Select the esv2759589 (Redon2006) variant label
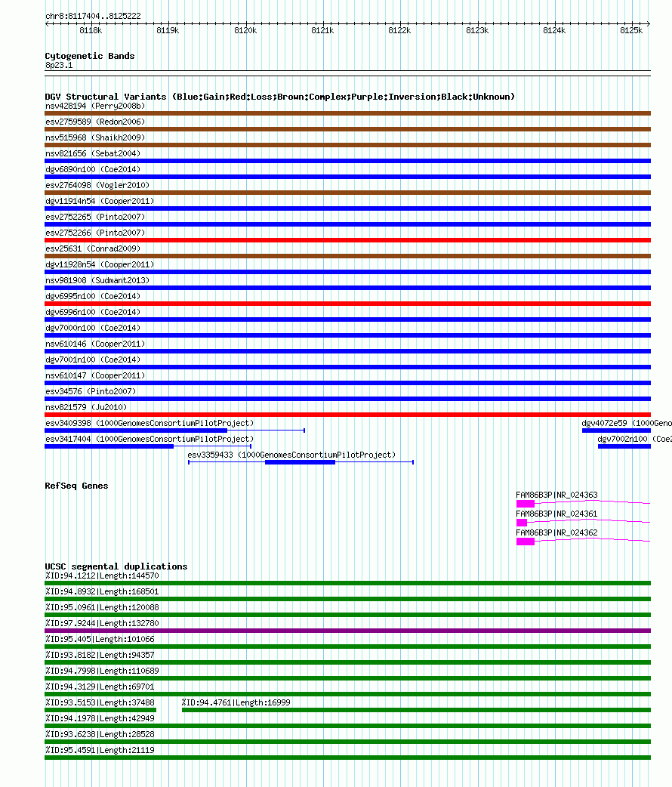The height and width of the screenshot is (787, 672). pyautogui.click(x=95, y=122)
